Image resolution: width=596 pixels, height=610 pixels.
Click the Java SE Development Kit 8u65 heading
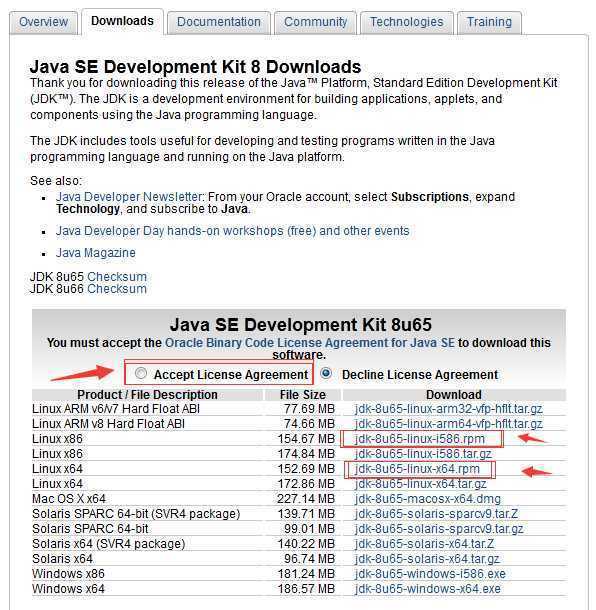(x=301, y=325)
